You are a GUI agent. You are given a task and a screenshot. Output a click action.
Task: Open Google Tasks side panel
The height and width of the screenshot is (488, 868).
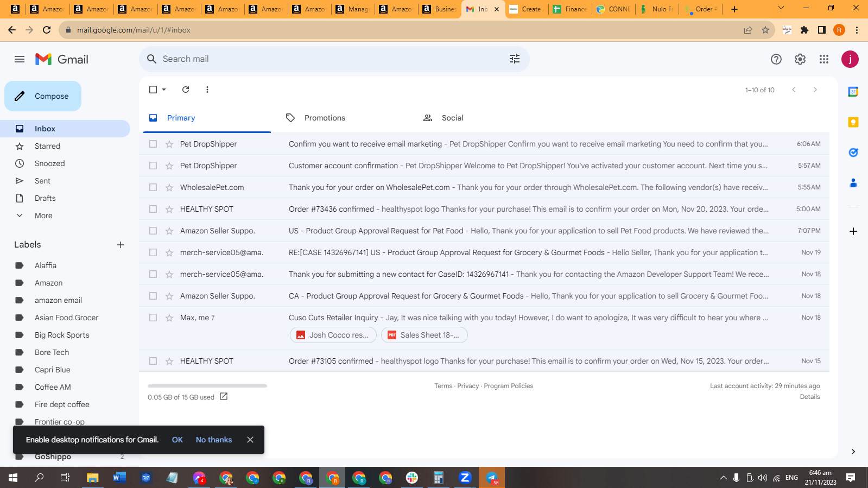(x=853, y=153)
